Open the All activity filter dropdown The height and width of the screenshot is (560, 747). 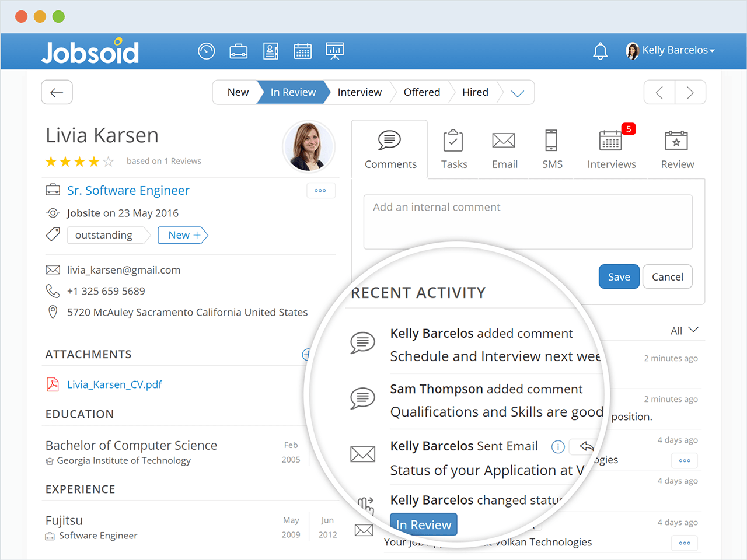coord(684,331)
